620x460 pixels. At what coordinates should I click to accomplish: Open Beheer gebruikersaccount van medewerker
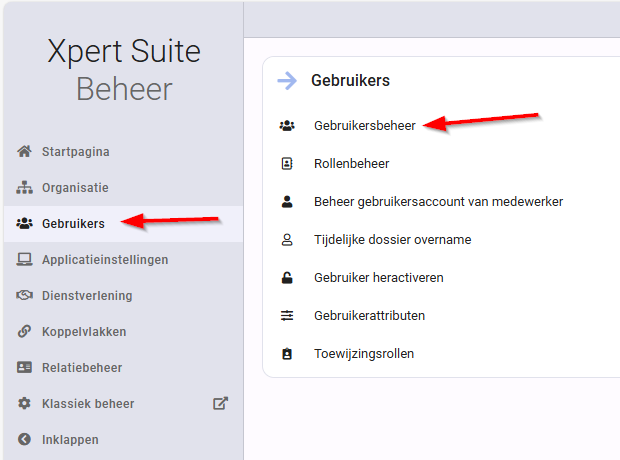click(439, 202)
